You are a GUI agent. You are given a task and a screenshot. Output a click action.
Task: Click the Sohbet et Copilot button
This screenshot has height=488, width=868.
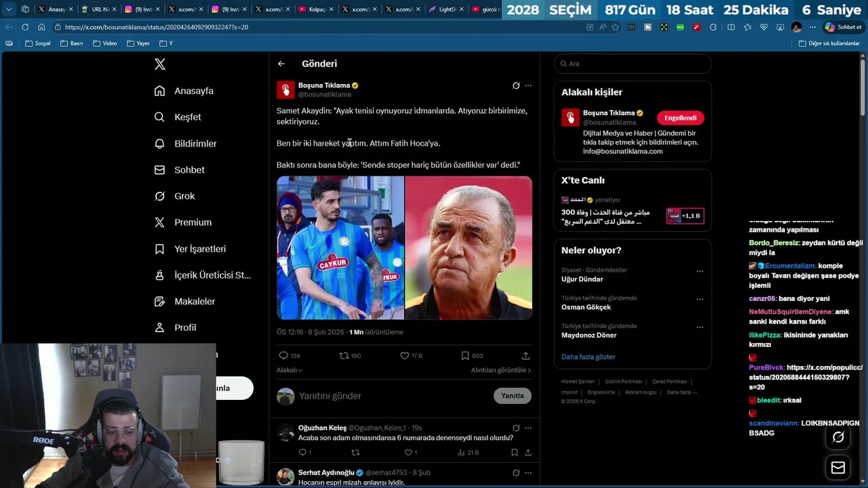point(843,27)
